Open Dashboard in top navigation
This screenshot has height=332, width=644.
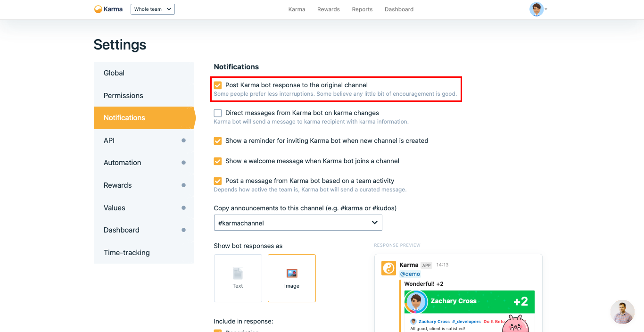click(x=399, y=9)
